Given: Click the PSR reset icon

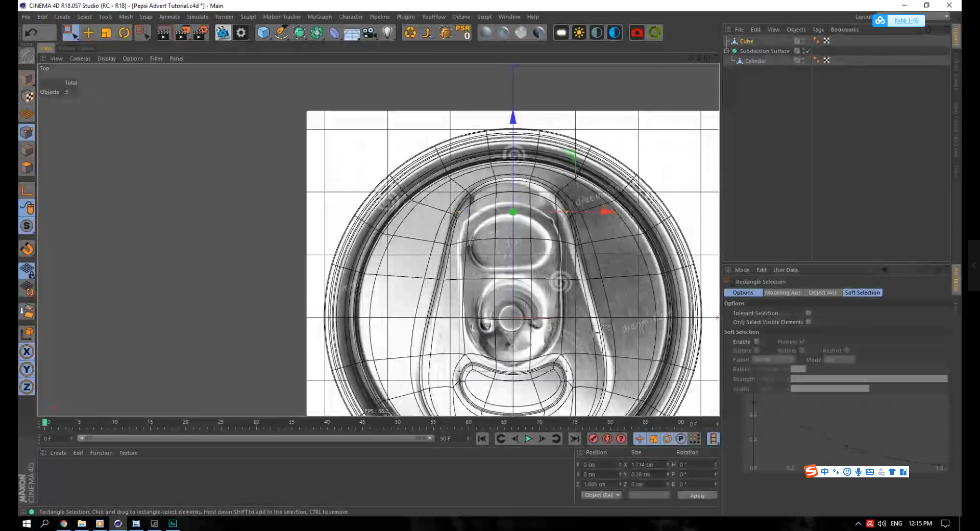Looking at the screenshot, I should pyautogui.click(x=463, y=32).
